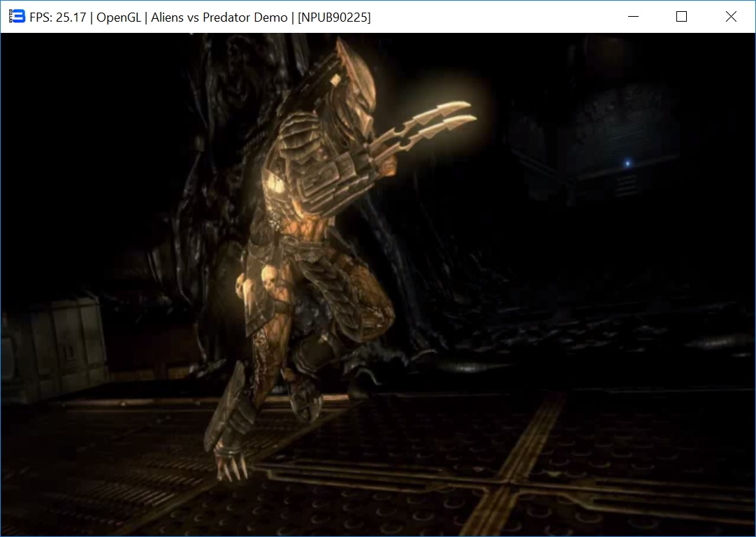This screenshot has width=756, height=537.
Task: Maximize the emulator window
Action: coord(681,17)
